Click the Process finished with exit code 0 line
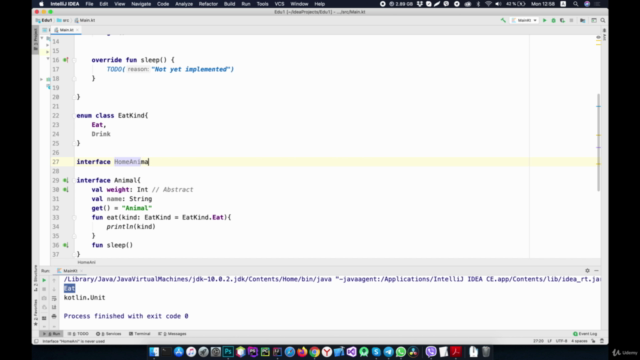 click(126, 316)
